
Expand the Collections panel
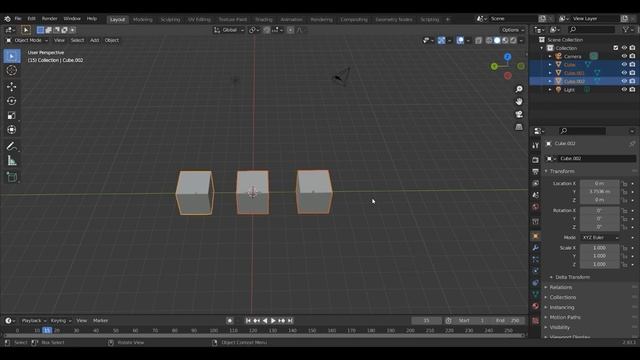pos(562,298)
